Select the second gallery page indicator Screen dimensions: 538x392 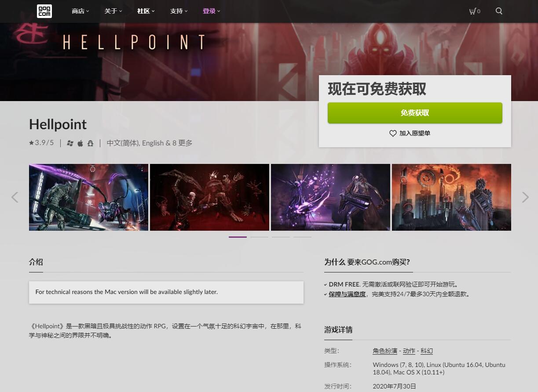[x=259, y=237]
